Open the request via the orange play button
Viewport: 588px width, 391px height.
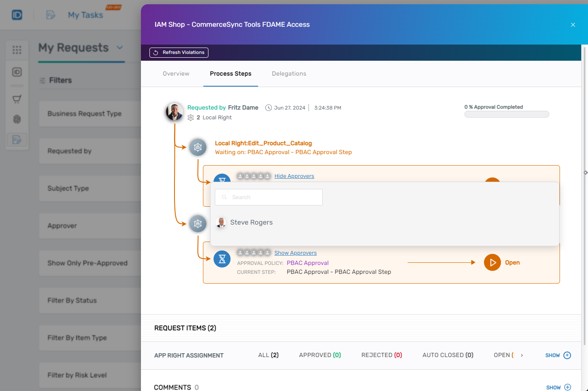tap(492, 262)
